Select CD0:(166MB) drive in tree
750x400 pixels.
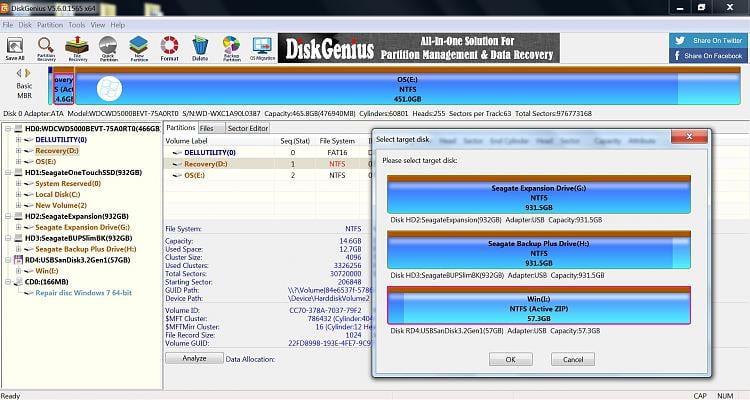(46, 282)
